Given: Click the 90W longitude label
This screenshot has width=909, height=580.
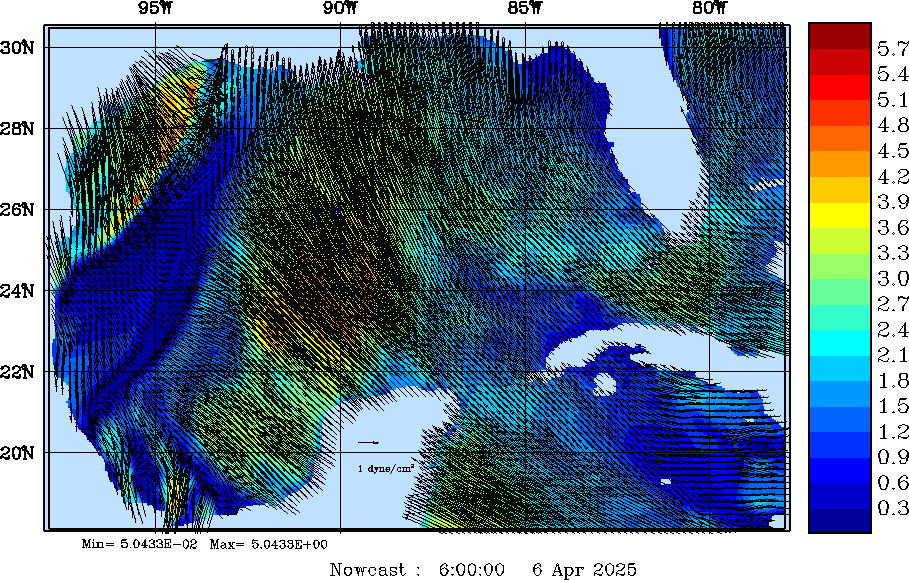Looking at the screenshot, I should pyautogui.click(x=340, y=8).
